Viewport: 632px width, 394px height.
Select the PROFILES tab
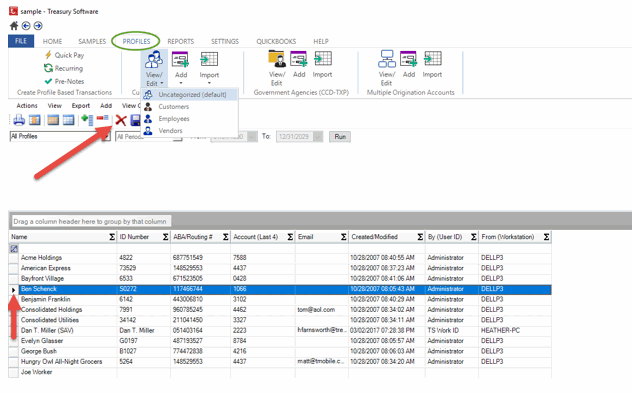(136, 41)
